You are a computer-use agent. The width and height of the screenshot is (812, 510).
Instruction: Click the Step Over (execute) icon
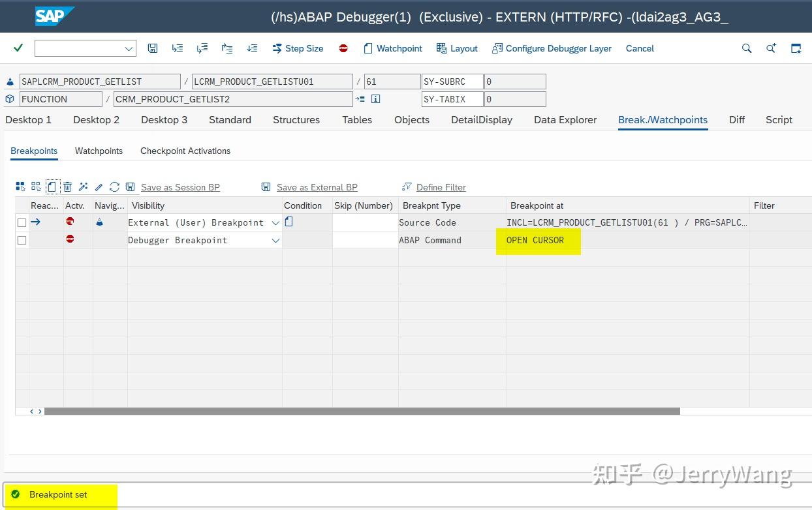click(x=202, y=48)
